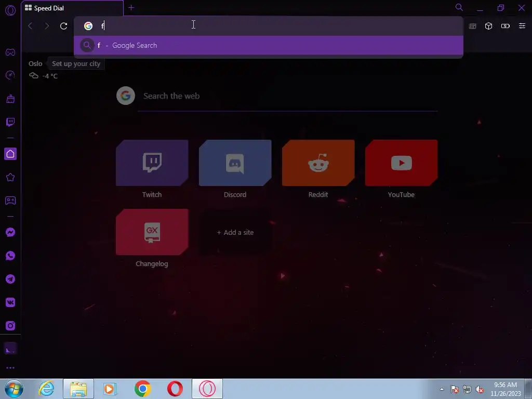Show hidden tray icons arrow
This screenshot has width=532, height=399.
tap(442, 389)
